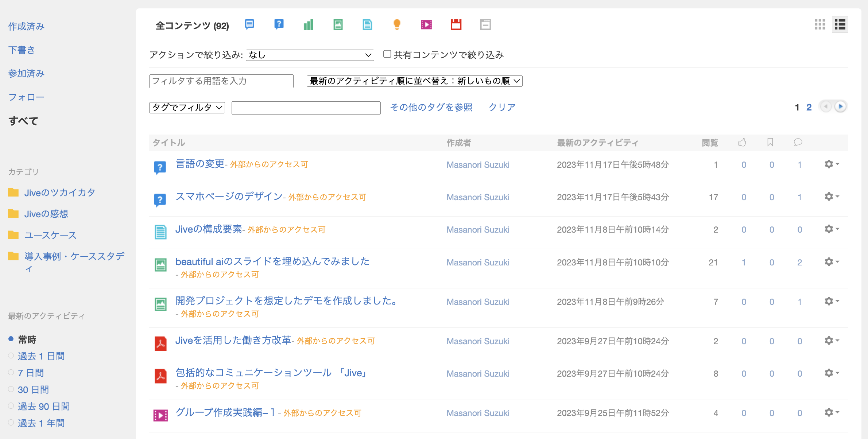This screenshot has height=439, width=868.
Task: Go to next page arrow
Action: click(841, 106)
